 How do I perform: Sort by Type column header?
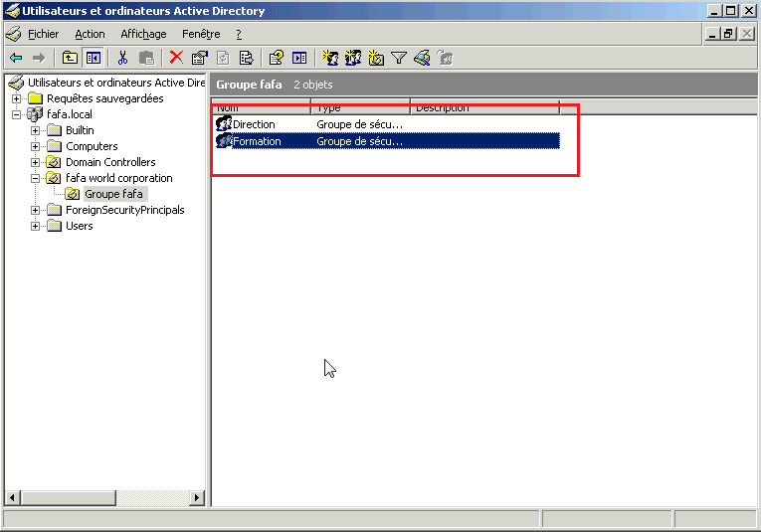360,107
